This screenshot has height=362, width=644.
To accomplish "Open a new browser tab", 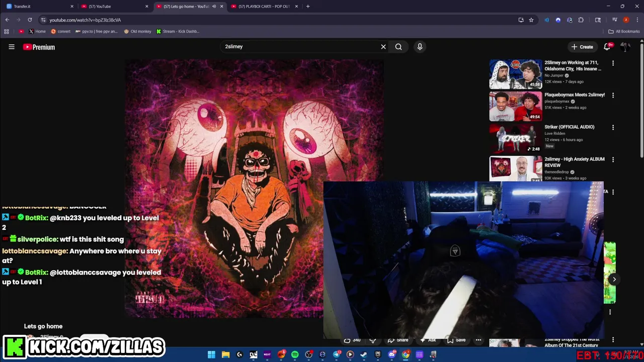I will click(308, 7).
